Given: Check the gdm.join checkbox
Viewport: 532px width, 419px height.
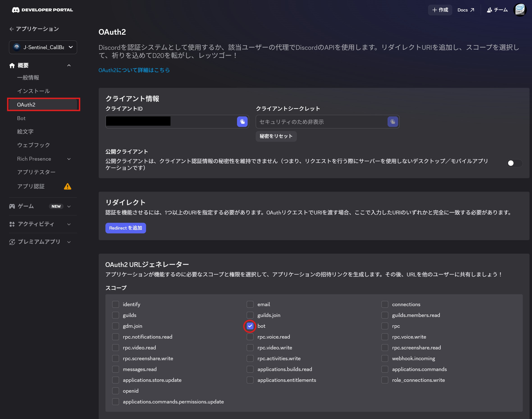Looking at the screenshot, I should 115,326.
